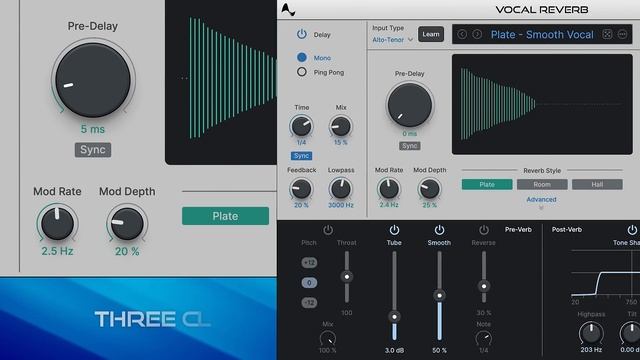The image size is (640, 360).
Task: Toggle the Post-Verb Tone Shape power icon
Action: point(632,230)
